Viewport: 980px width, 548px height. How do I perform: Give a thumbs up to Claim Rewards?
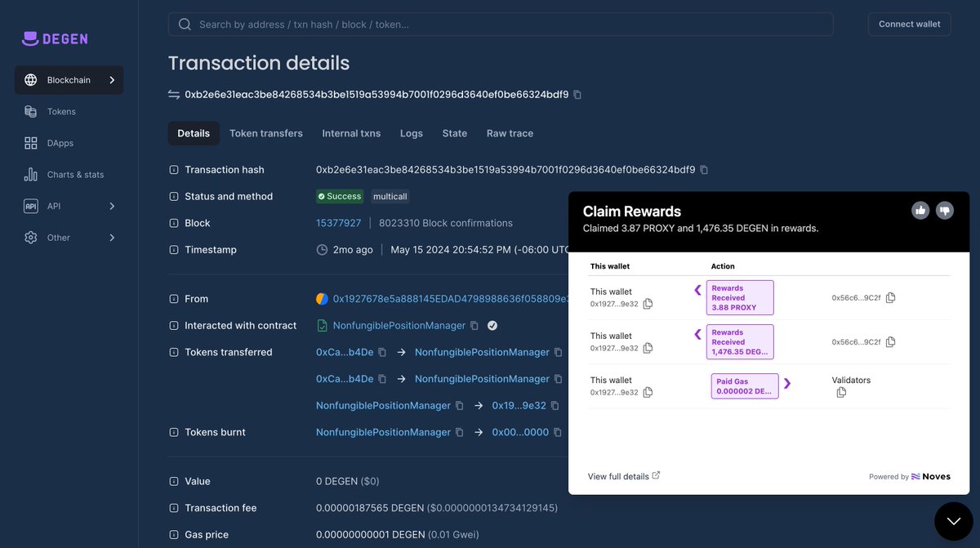tap(920, 211)
